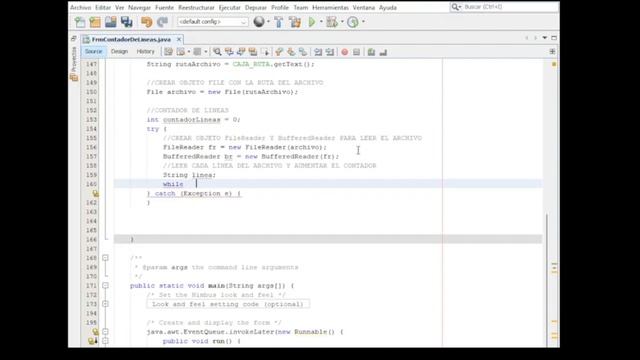Screen dimensions: 640x360
Task: Click the Debug Project icon
Action: point(332,22)
